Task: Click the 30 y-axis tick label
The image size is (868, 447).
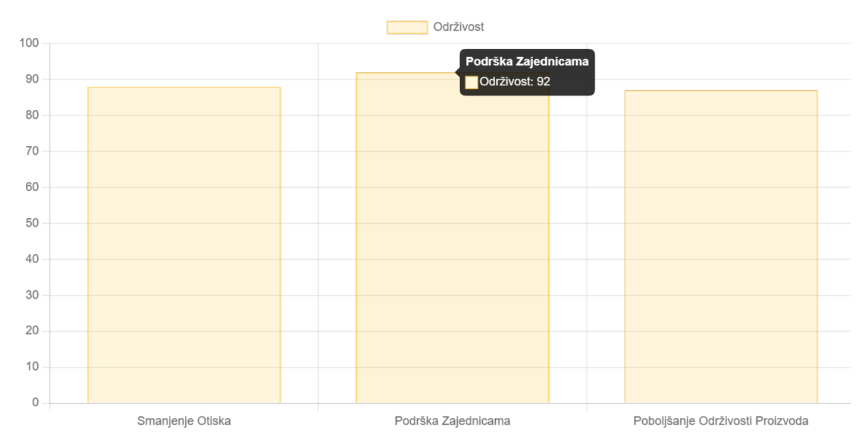Action: [33, 295]
